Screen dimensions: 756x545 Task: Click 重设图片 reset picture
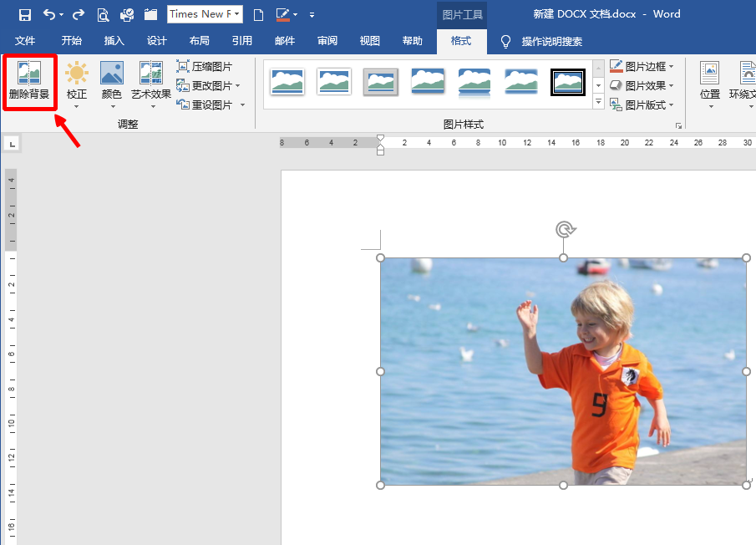pyautogui.click(x=205, y=104)
